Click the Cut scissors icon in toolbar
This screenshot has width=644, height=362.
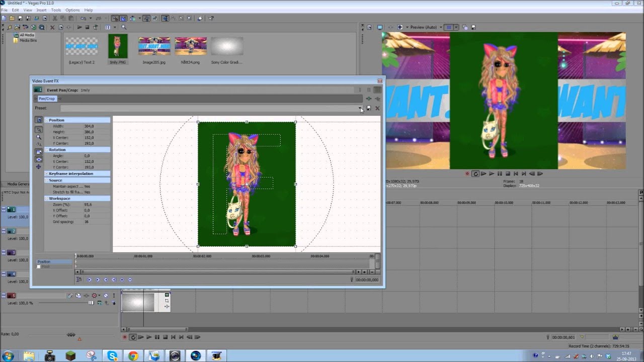pyautogui.click(x=55, y=18)
